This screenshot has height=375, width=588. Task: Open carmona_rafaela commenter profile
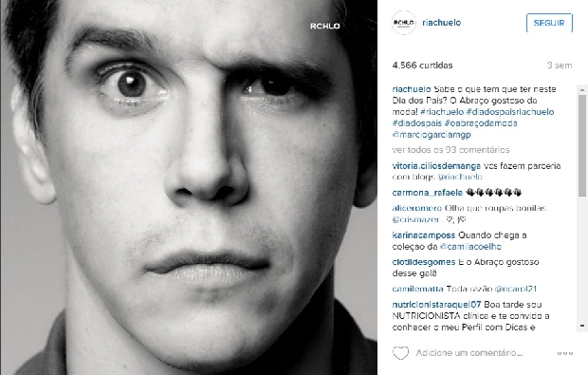click(x=428, y=193)
